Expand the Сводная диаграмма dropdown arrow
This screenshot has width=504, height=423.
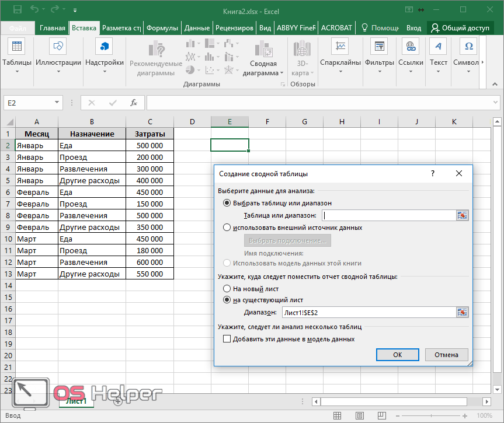(281, 74)
